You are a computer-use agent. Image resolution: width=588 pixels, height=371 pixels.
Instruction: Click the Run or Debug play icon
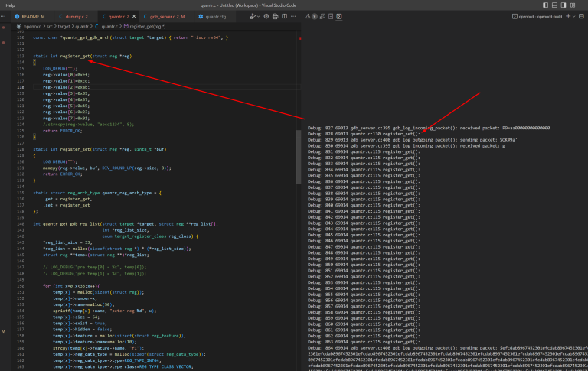point(253,17)
